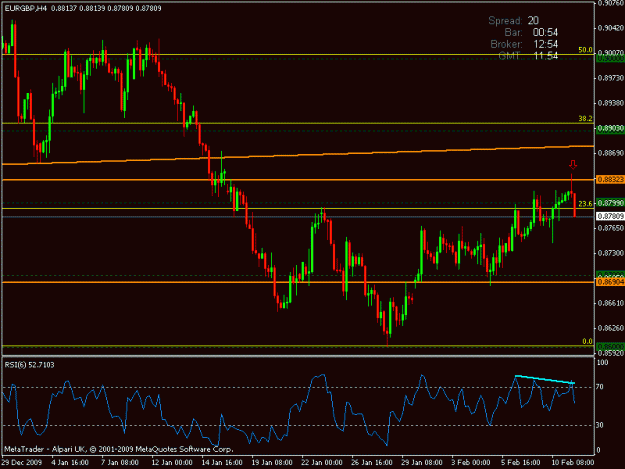Click the Spread 20 readout
625x469 pixels.
click(x=514, y=20)
